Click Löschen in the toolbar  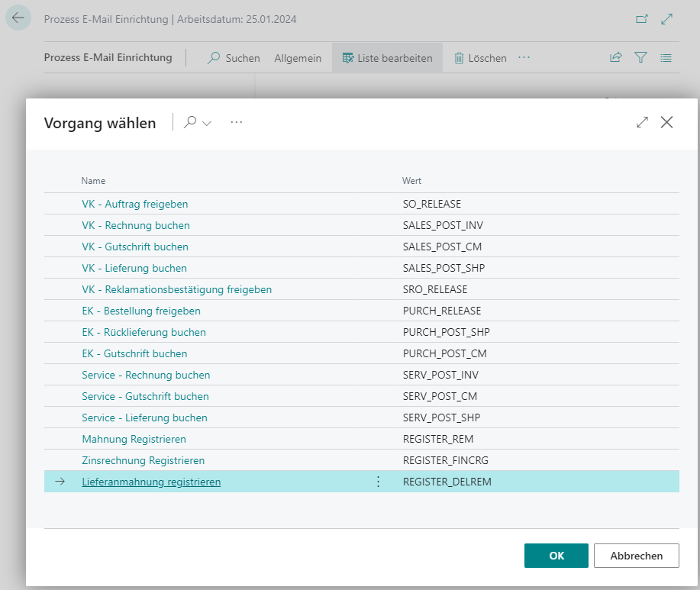click(x=480, y=58)
